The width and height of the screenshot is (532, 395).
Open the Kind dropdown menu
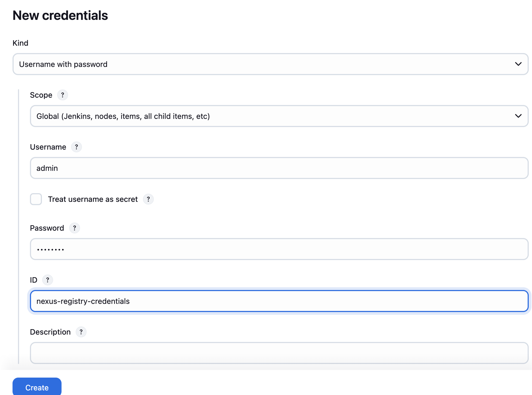coord(270,64)
